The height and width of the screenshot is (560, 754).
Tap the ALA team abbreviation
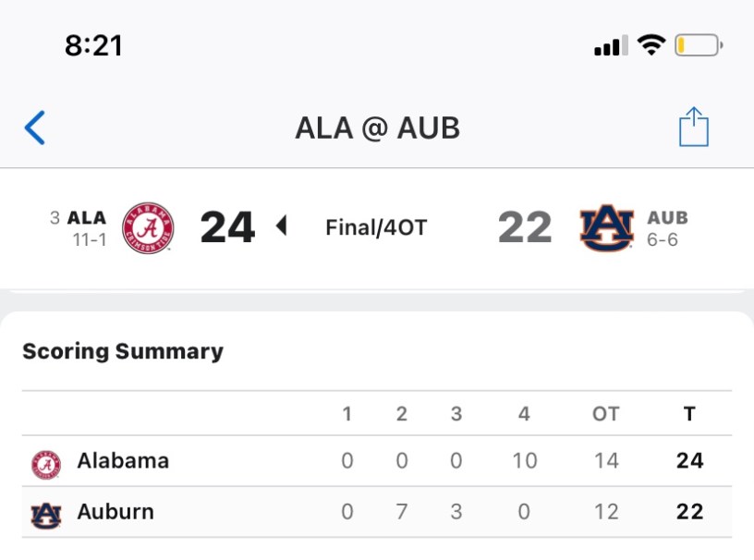click(x=87, y=218)
